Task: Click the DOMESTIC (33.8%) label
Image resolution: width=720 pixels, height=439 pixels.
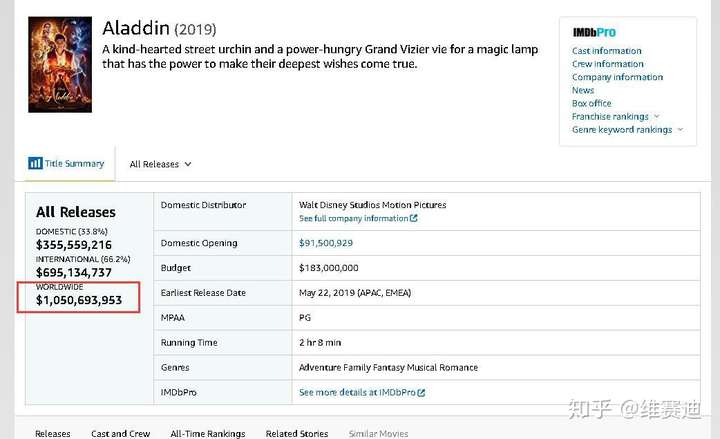Action: [72, 231]
